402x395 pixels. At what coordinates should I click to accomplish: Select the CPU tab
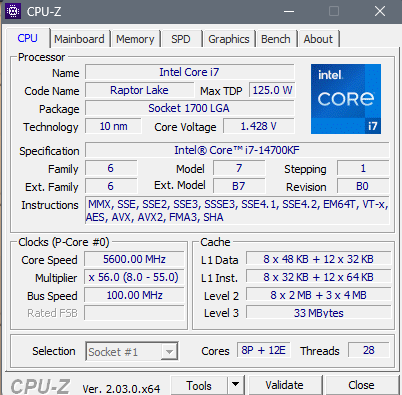(x=27, y=38)
